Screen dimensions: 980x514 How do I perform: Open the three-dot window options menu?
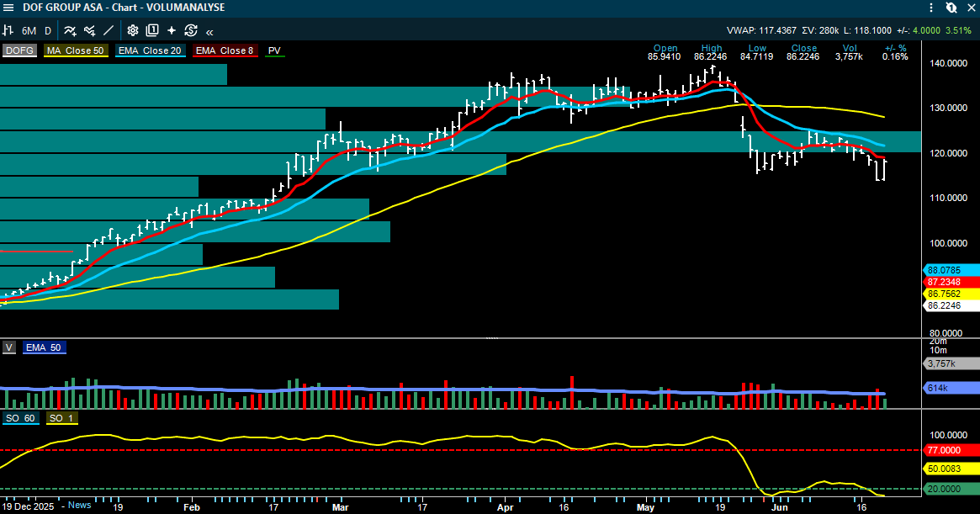pos(932,8)
